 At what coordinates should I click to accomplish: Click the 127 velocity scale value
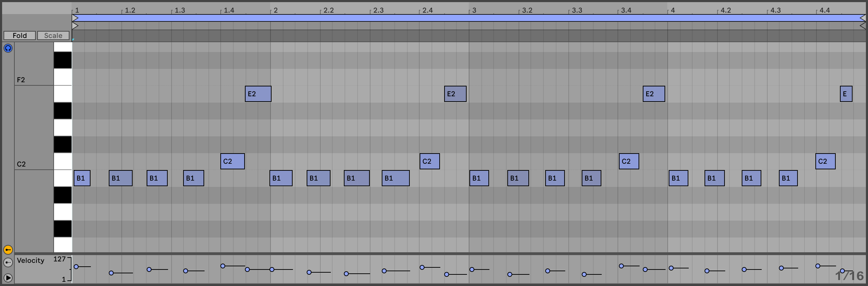[x=59, y=259]
